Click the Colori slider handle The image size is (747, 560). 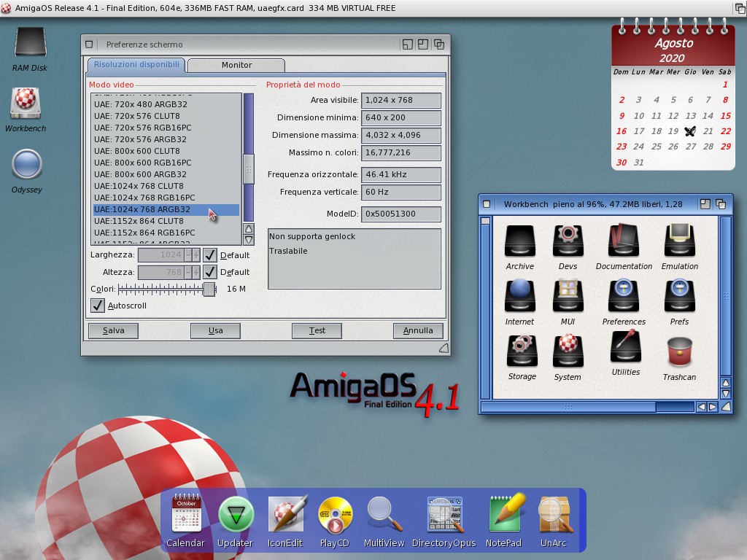(209, 289)
